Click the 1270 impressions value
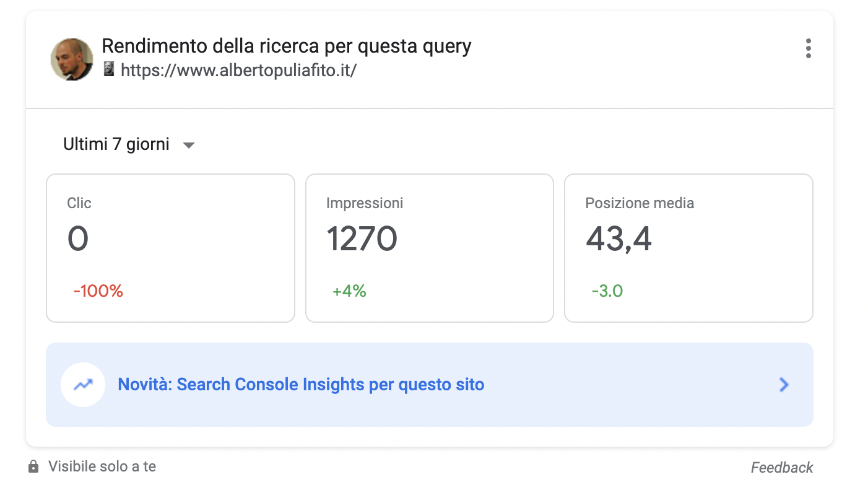 pos(362,239)
